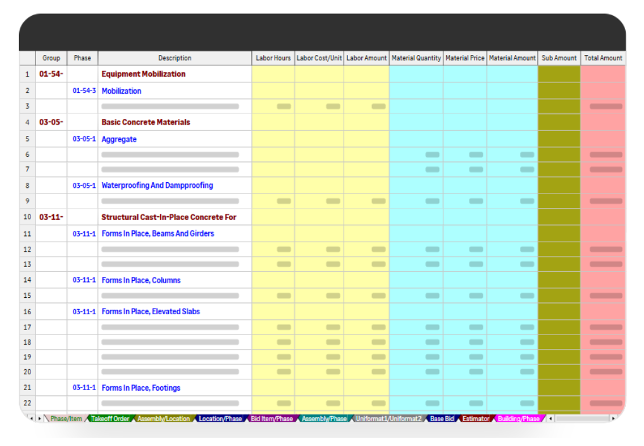Click the 01-54-3 phase cell
Screen dimensions: 644x446
[84, 91]
